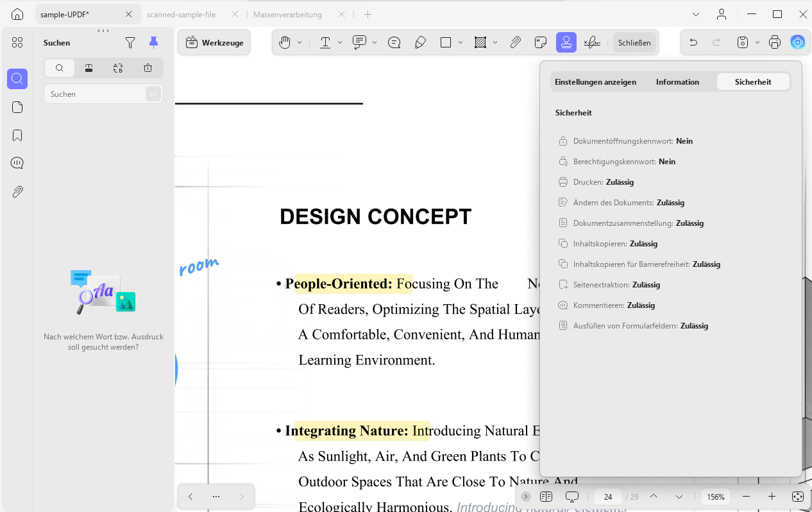Collapse the bottom page toolbar

pos(526,497)
